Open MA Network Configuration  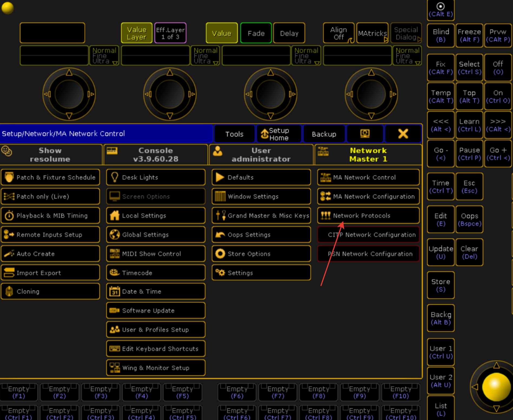click(x=368, y=196)
